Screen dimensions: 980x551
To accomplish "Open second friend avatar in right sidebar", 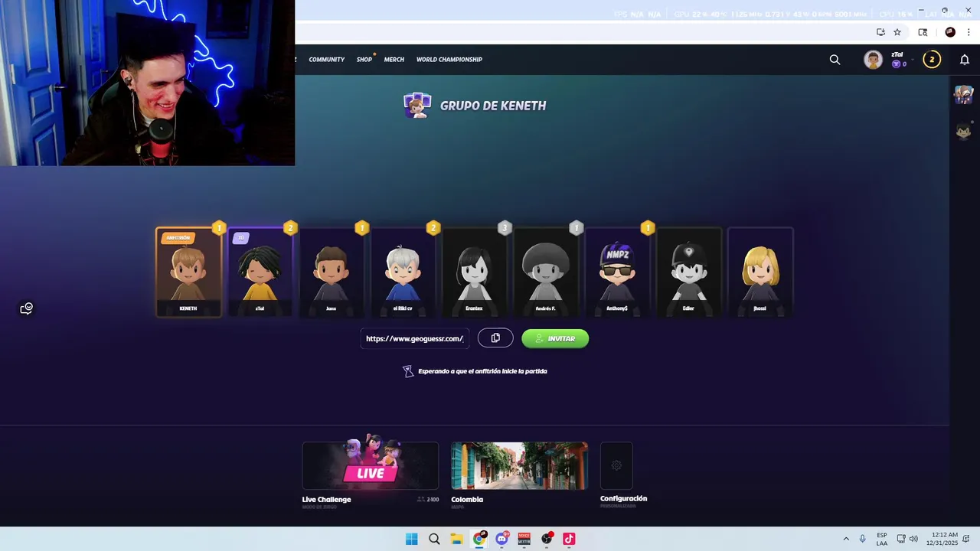I will point(963,131).
